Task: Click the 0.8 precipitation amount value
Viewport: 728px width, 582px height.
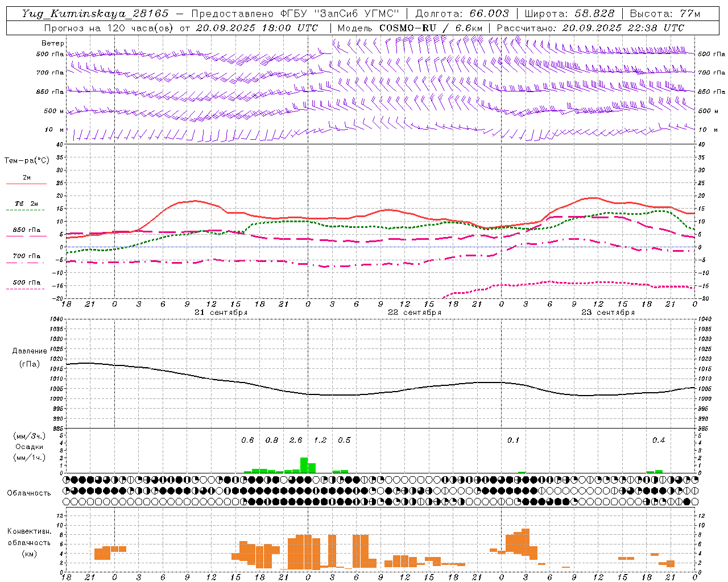Action: click(x=272, y=440)
